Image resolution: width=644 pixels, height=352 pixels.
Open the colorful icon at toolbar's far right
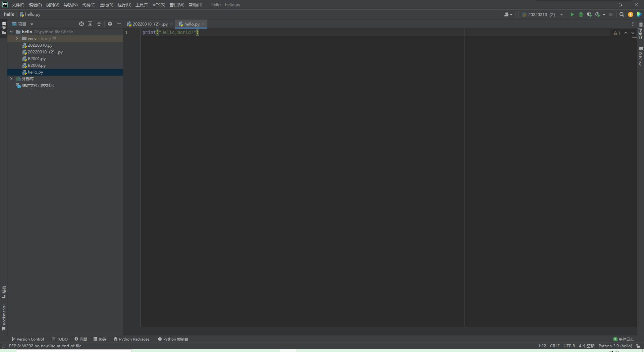639,14
